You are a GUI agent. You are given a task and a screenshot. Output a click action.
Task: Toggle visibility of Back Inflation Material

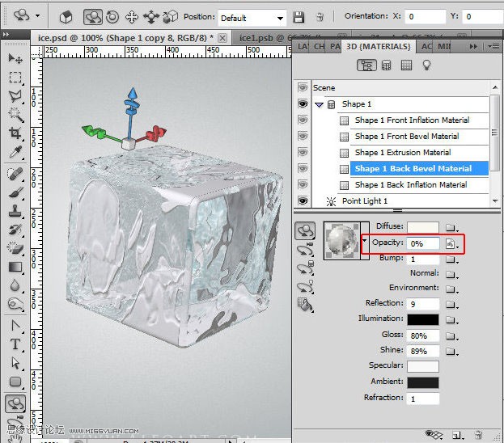(x=302, y=184)
